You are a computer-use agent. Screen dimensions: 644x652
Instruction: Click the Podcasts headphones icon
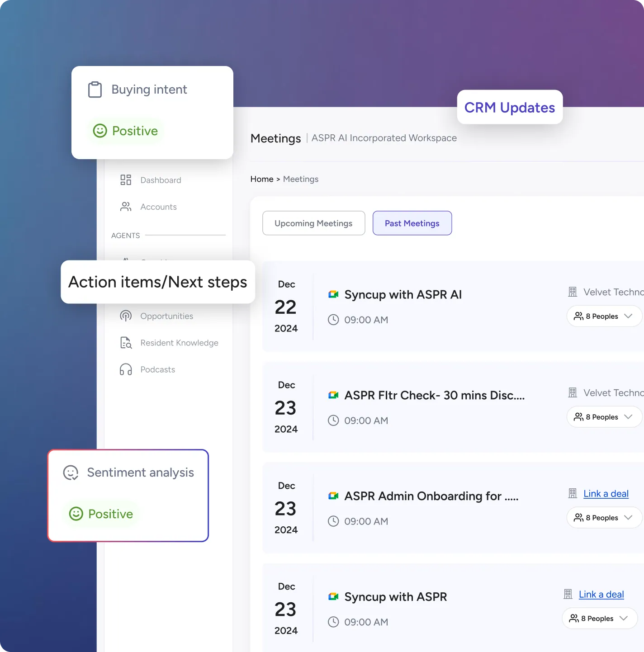pyautogui.click(x=126, y=369)
